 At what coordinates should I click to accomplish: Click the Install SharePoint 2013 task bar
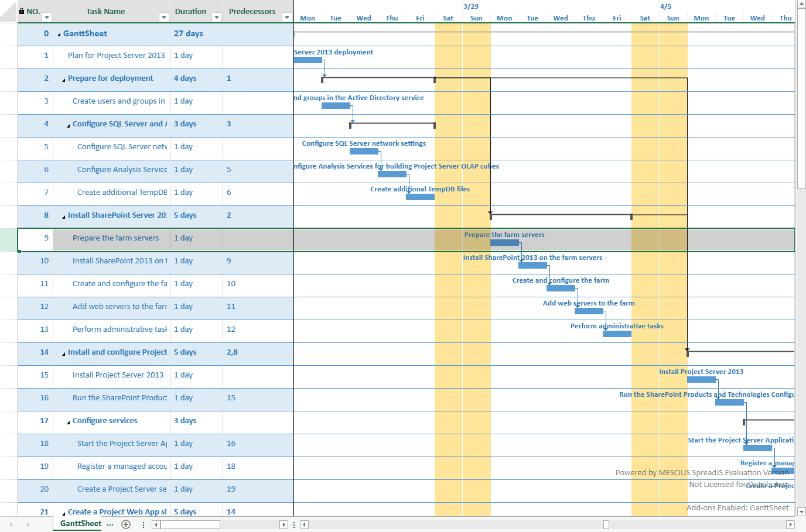pyautogui.click(x=532, y=266)
